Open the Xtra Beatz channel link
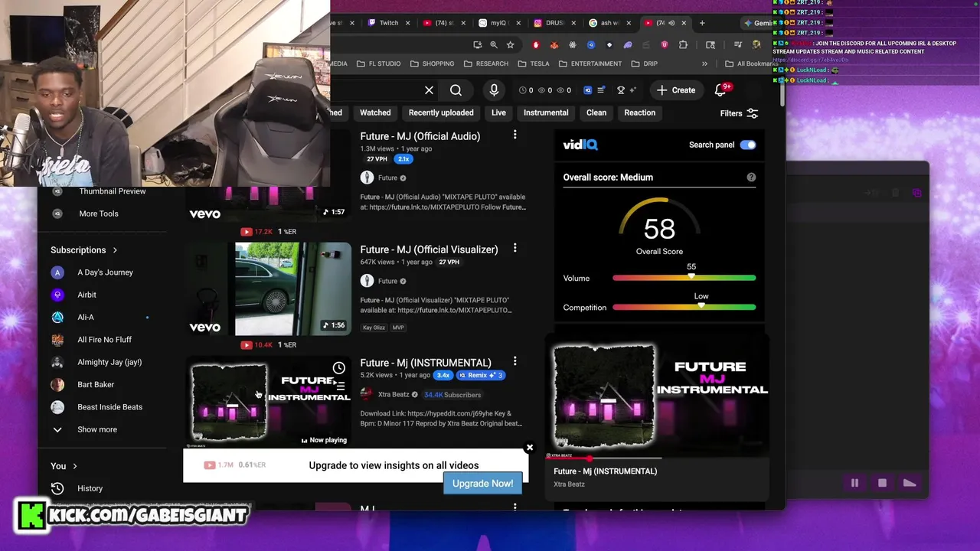980x551 pixels. pyautogui.click(x=394, y=395)
